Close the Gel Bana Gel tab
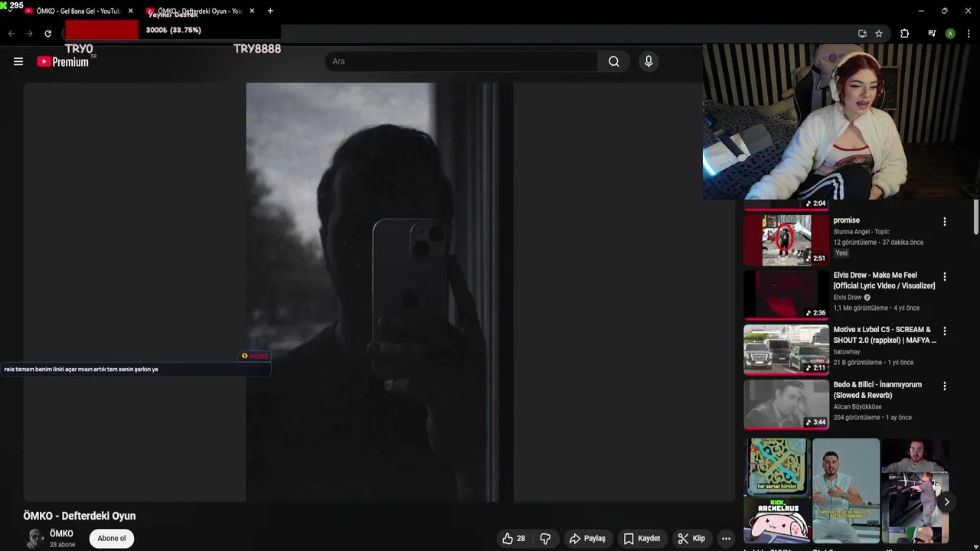 pos(130,11)
